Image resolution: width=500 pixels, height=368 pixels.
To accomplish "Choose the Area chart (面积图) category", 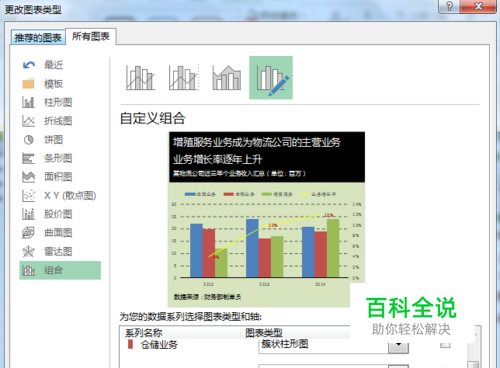I will pos(58,177).
